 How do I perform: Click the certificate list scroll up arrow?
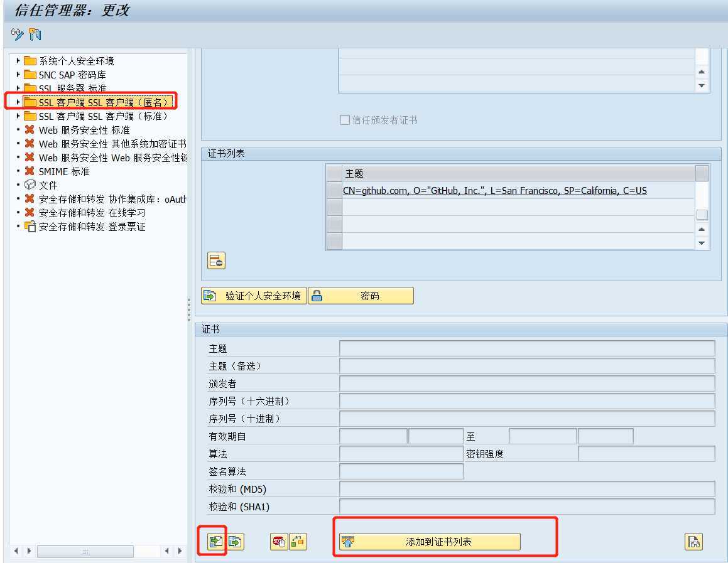click(x=702, y=229)
